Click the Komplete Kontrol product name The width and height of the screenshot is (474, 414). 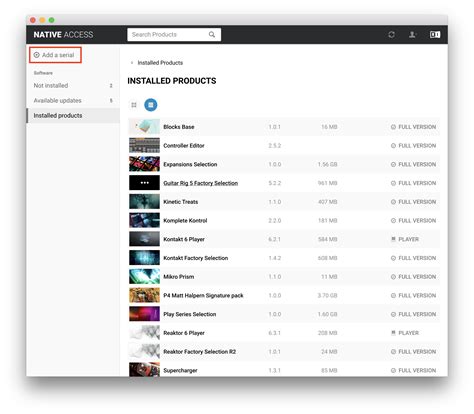[x=185, y=221]
